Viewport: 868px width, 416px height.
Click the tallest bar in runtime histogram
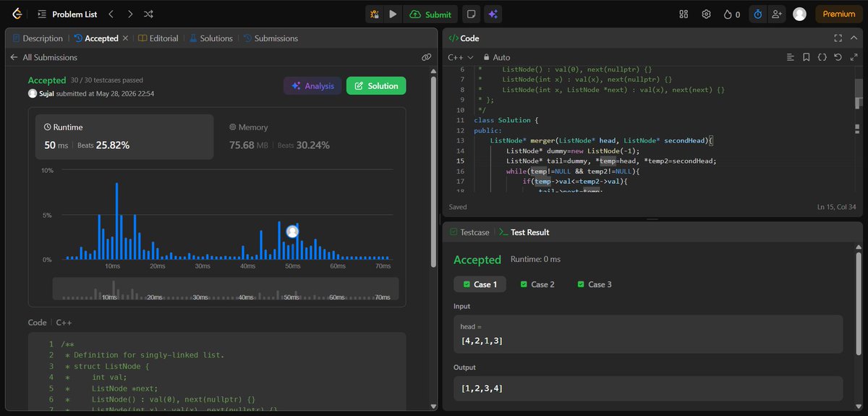pos(116,221)
